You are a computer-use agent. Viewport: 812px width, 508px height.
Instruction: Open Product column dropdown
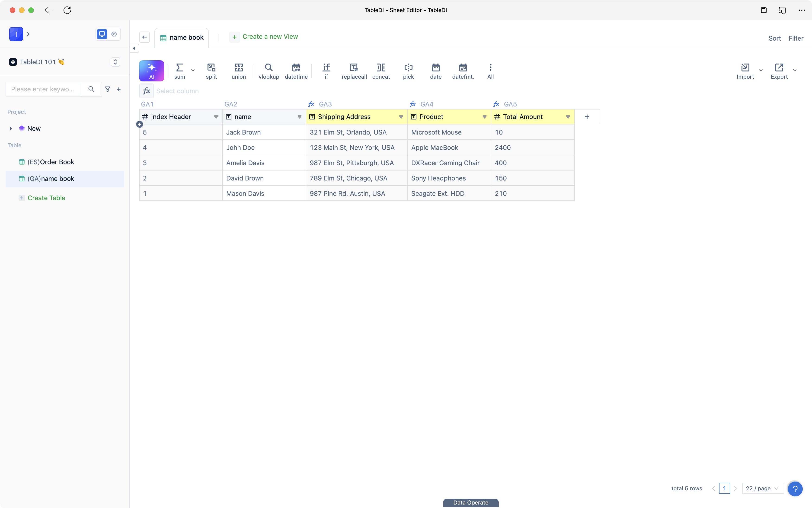pos(484,117)
